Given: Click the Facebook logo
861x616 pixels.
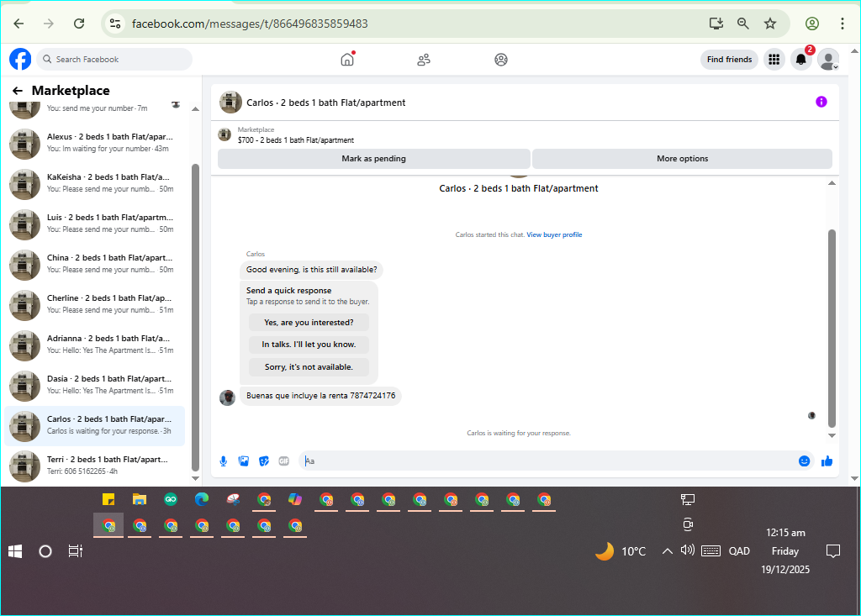Looking at the screenshot, I should click(20, 60).
